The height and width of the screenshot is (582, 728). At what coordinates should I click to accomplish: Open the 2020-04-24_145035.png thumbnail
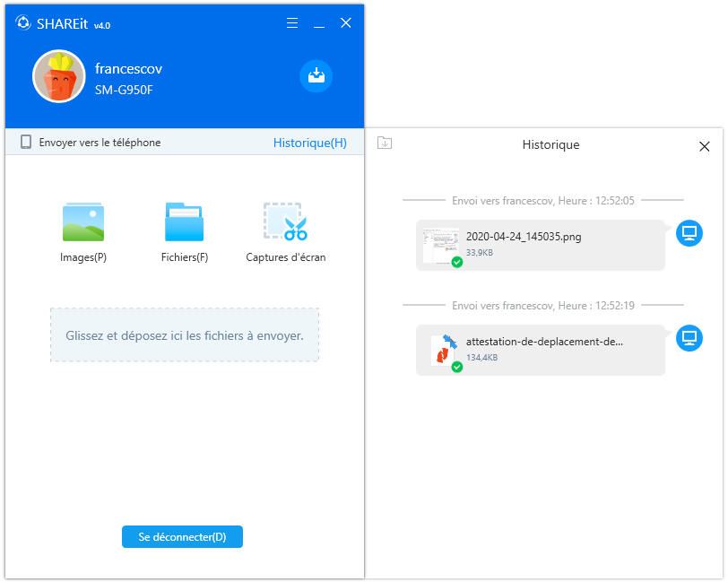tap(441, 245)
